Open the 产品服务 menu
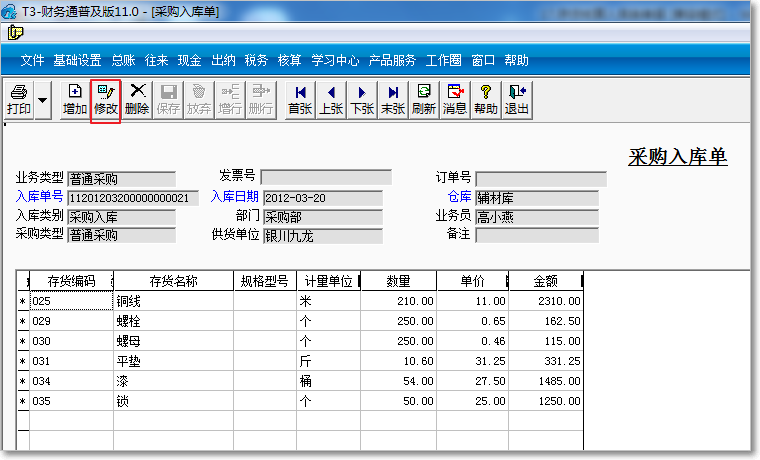760x460 pixels. click(x=392, y=61)
